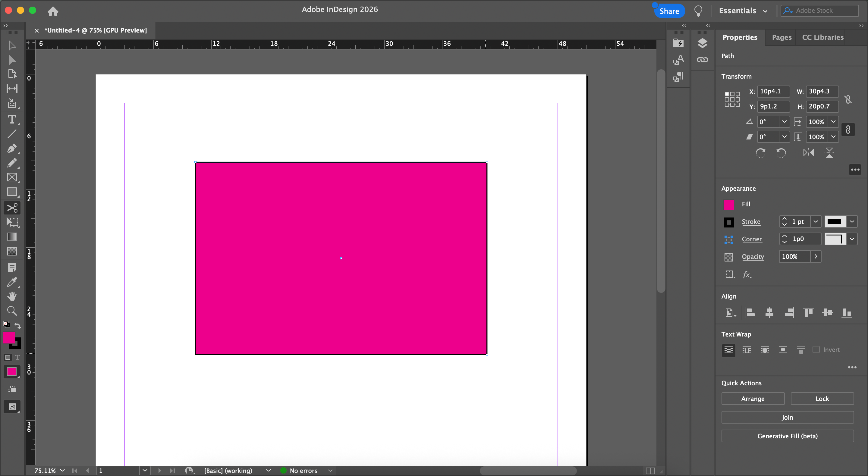Viewport: 868px width, 476px height.
Task: Switch to the Pages tab
Action: (x=782, y=37)
